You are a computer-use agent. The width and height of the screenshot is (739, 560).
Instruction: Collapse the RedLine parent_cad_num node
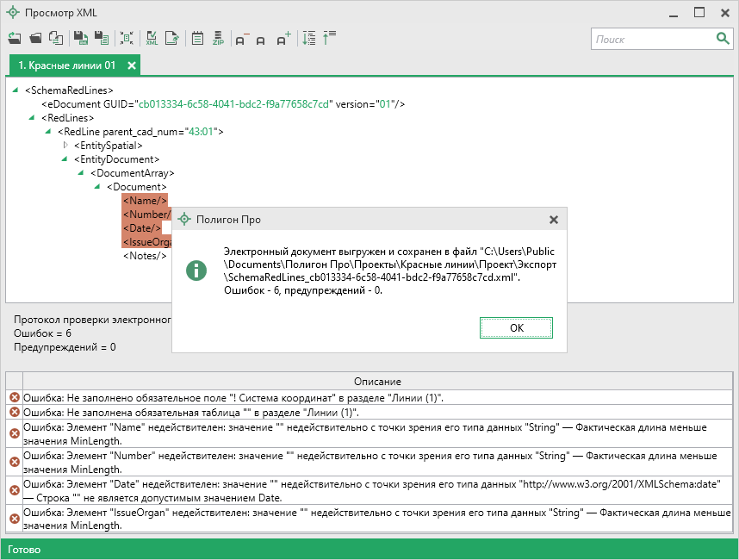48,132
